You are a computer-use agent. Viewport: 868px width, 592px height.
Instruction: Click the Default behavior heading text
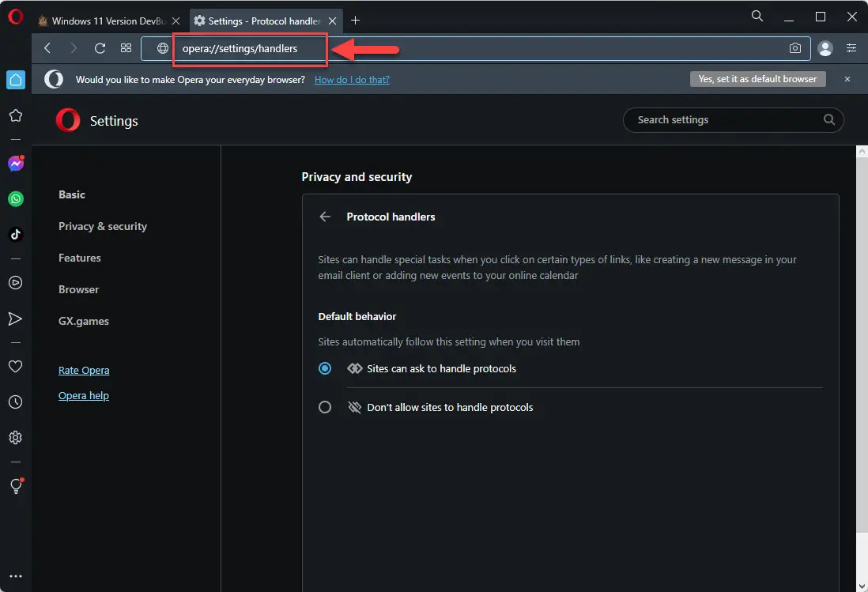pyautogui.click(x=357, y=316)
